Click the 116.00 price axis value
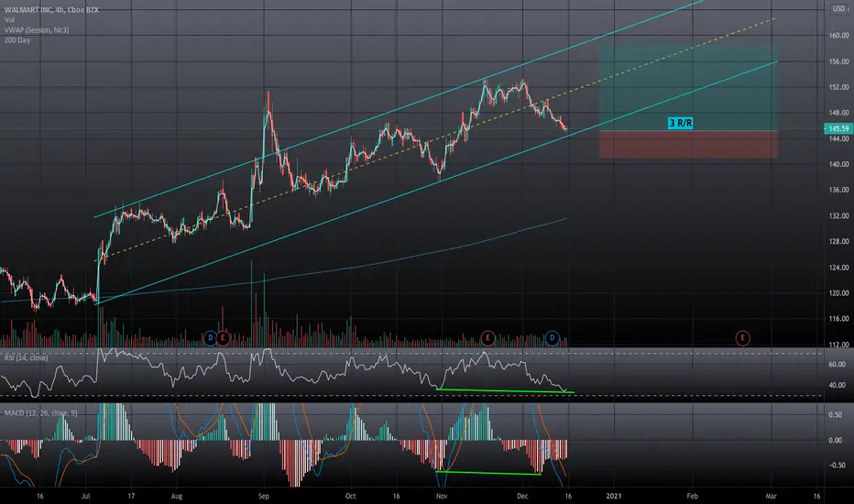Image resolution: width=854 pixels, height=504 pixels. click(x=838, y=319)
